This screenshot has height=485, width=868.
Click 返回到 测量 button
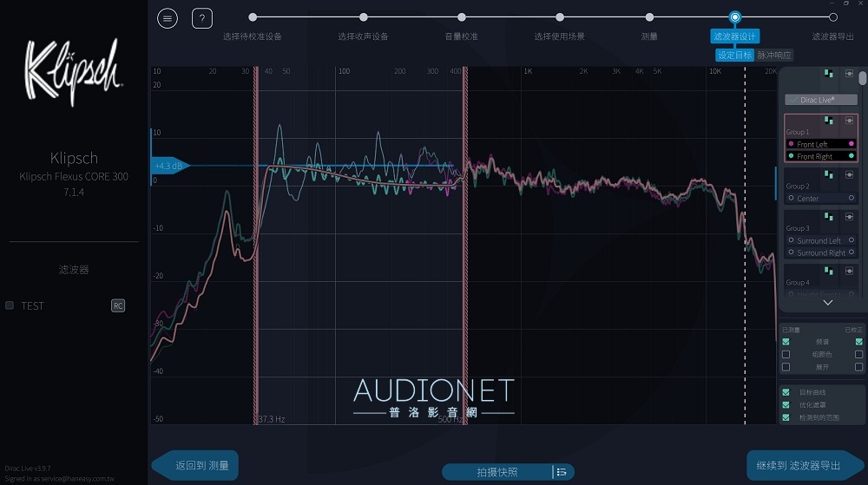(x=195, y=466)
